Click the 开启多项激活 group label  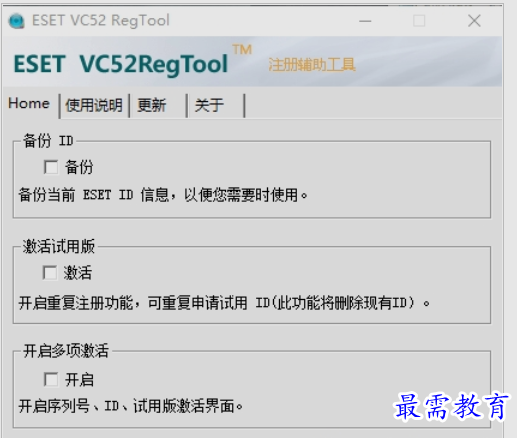[66, 351]
